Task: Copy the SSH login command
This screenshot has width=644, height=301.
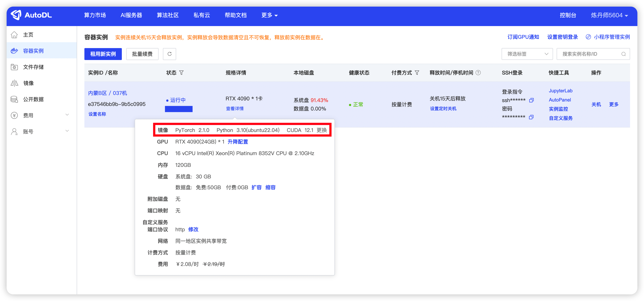Action: [532, 100]
